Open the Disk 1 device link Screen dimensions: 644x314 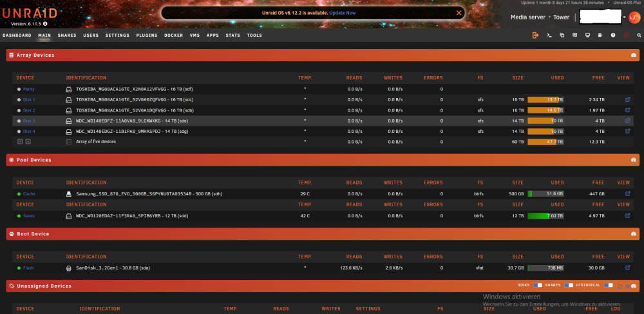[x=29, y=99]
